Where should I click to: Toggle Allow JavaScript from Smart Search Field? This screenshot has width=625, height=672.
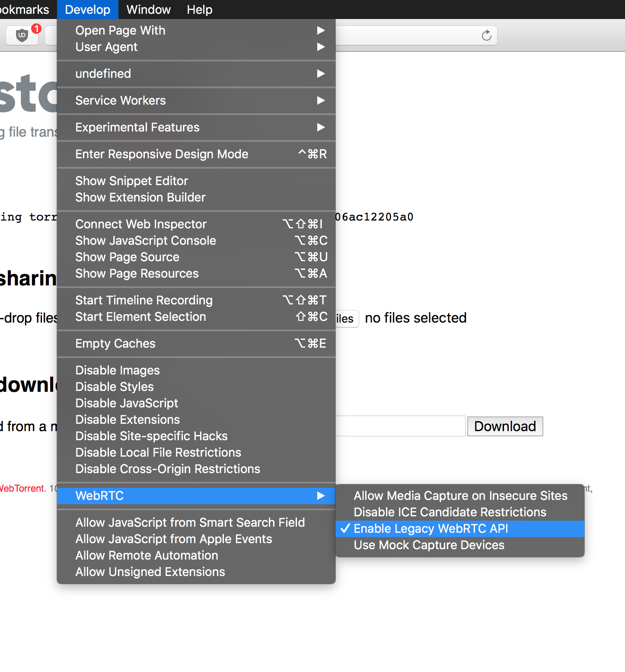tap(196, 522)
